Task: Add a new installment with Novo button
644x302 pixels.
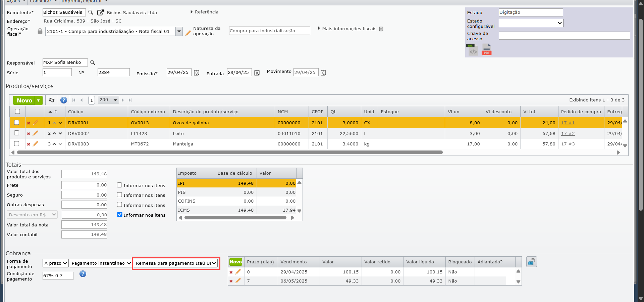Action: click(x=236, y=262)
